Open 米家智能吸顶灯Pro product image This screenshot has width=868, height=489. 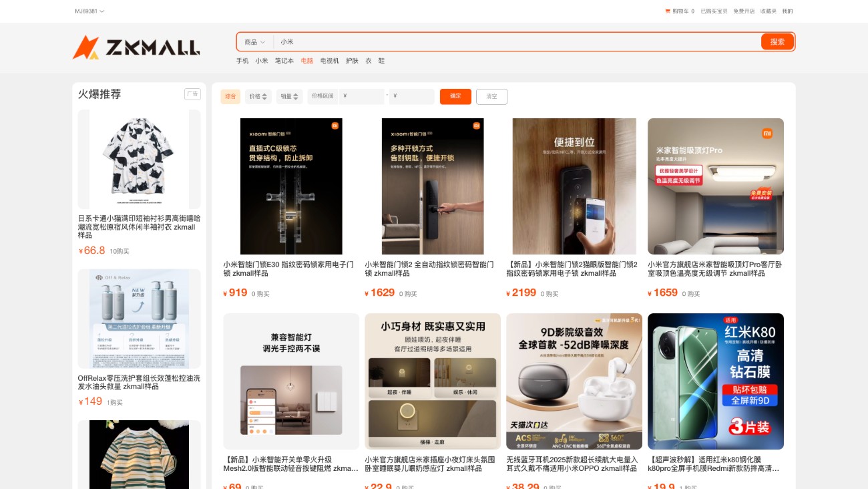(716, 186)
